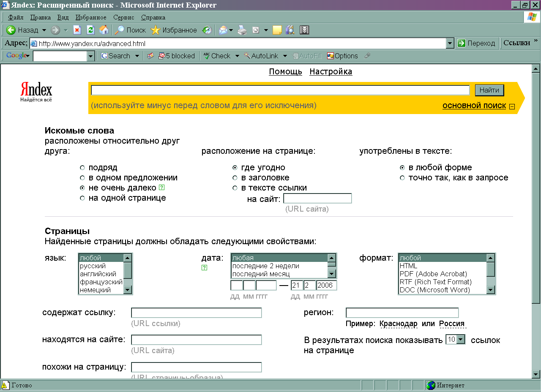Screen dimensions: 541x392
Task: Click the Россия example link
Action: [452, 324]
